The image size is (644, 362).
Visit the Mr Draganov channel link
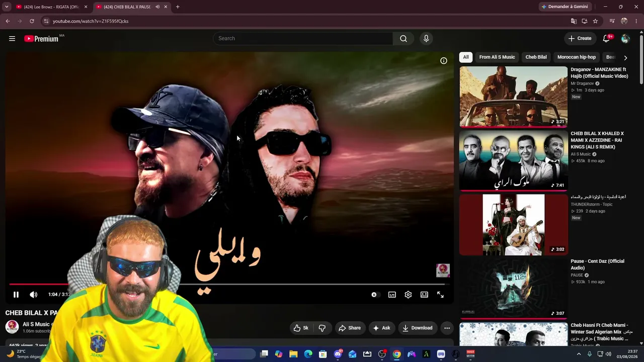(582, 83)
